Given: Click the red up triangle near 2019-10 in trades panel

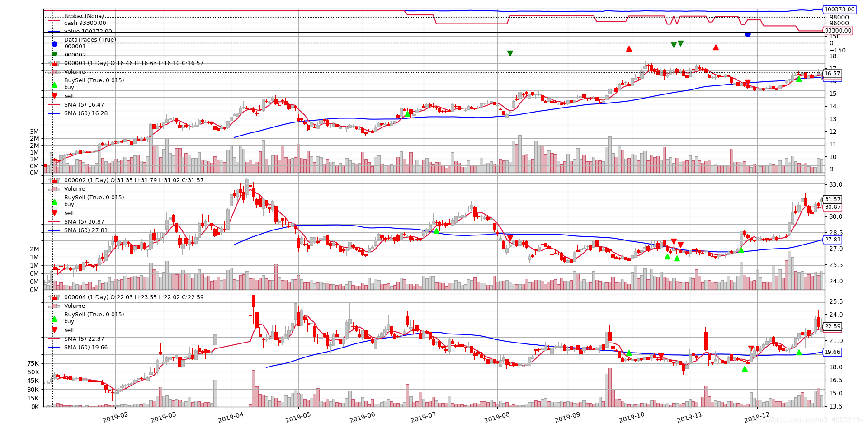Looking at the screenshot, I should 629,48.
